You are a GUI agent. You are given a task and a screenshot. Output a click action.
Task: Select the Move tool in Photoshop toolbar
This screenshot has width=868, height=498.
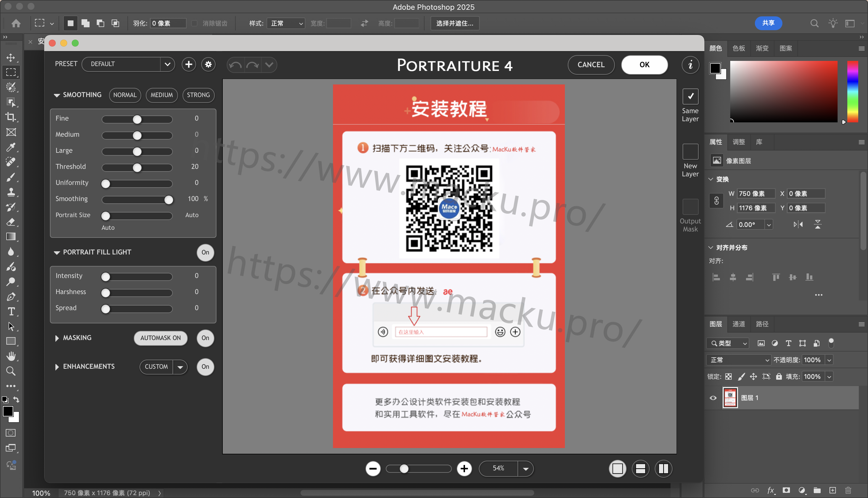click(11, 57)
